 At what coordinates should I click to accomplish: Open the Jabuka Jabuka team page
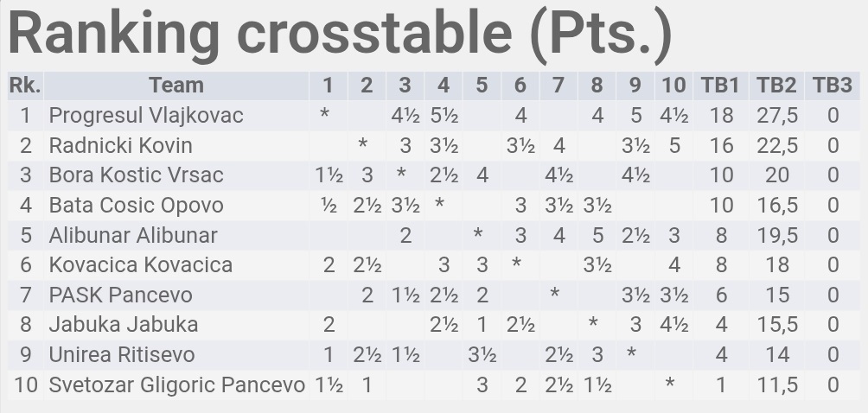pyautogui.click(x=124, y=325)
